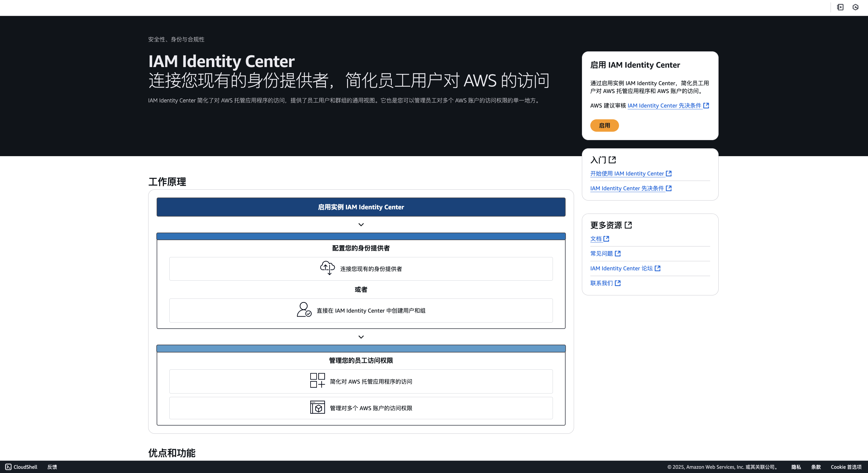The width and height of the screenshot is (868, 473).
Task: Open Cookie 首选项 in the footer
Action: (x=846, y=467)
